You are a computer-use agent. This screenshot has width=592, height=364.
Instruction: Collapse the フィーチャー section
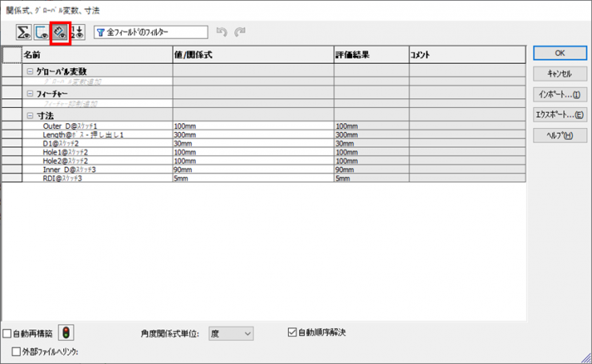click(x=30, y=94)
